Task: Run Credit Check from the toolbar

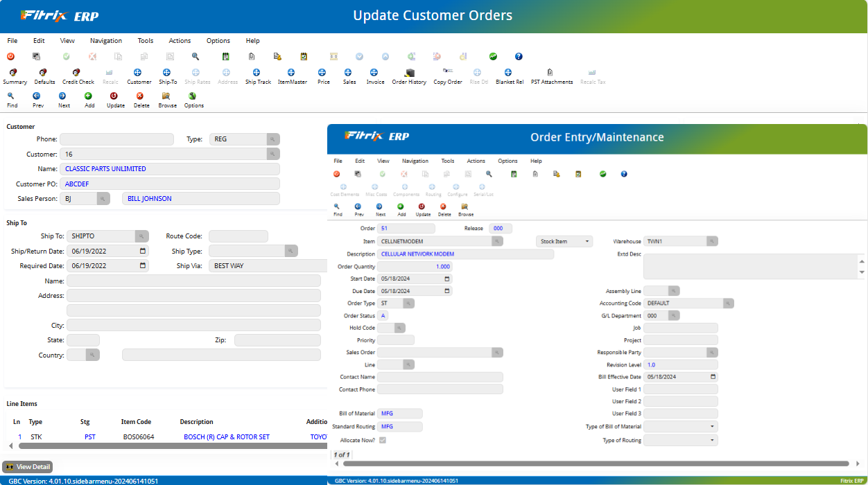Action: (x=78, y=73)
